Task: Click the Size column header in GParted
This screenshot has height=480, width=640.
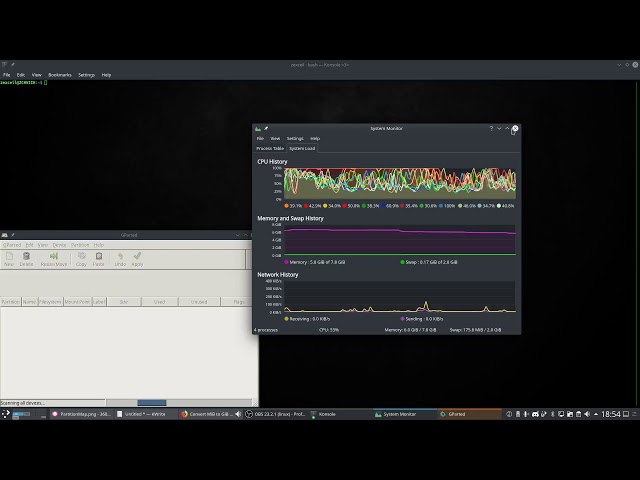Action: [x=124, y=302]
